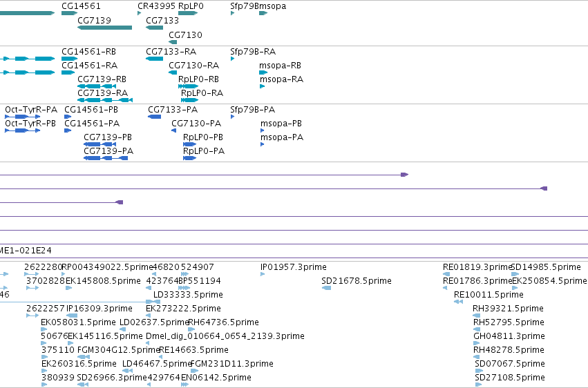Open the CG7139-PB protein label
This screenshot has width=588, height=388.
click(108, 137)
